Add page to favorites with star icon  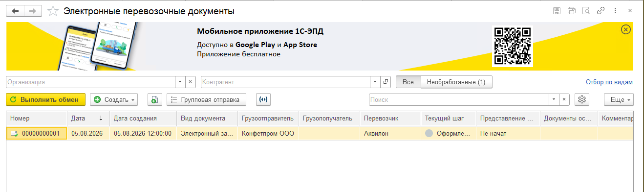pyautogui.click(x=54, y=11)
